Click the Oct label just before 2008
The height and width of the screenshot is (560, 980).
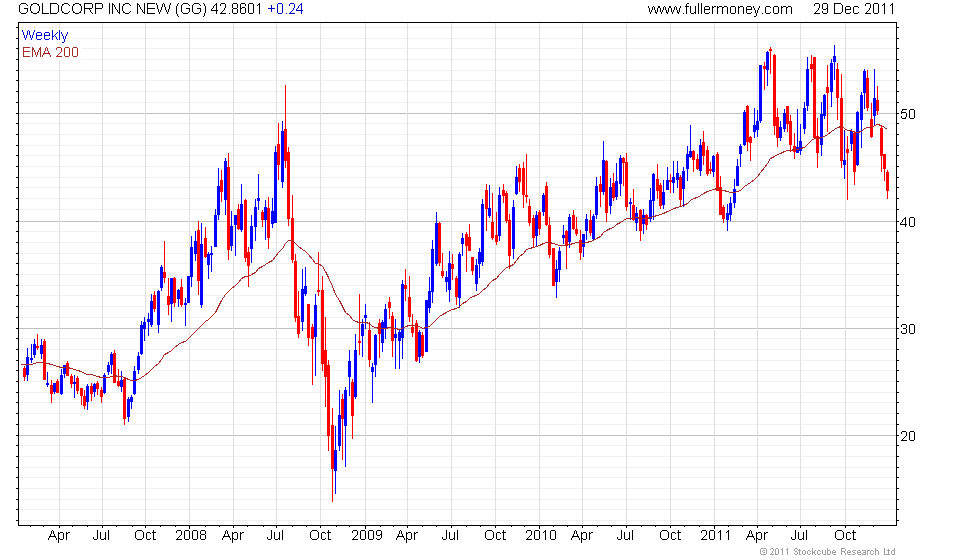[x=145, y=535]
